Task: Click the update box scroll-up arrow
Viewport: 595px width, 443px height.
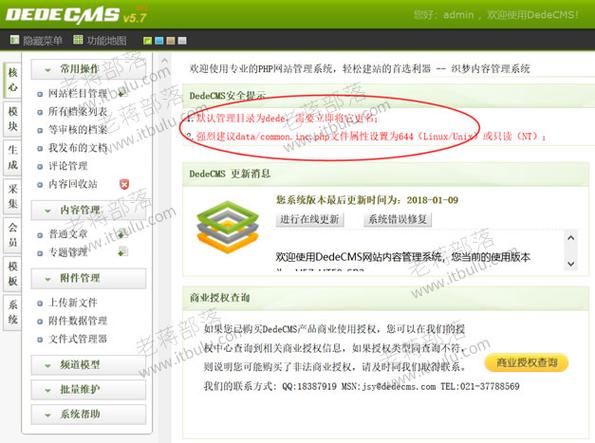Action: [x=571, y=238]
